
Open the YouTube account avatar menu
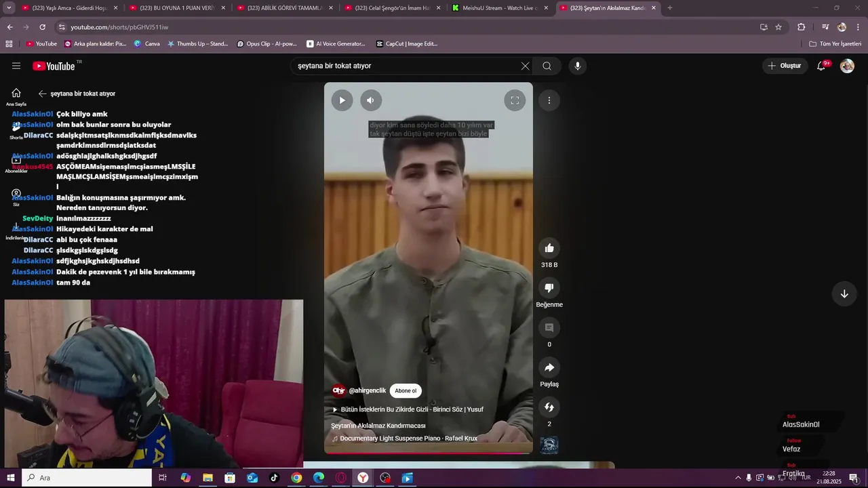(x=847, y=66)
